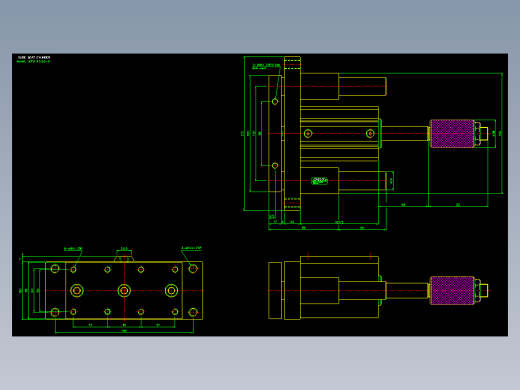Pick the center counterbored hole in plan view
The width and height of the screenshot is (520, 390).
tap(124, 291)
